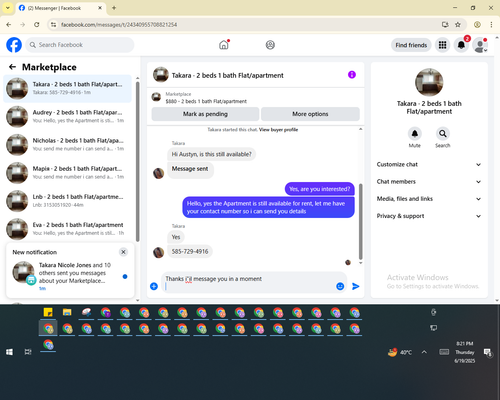Viewport: 500px width, 400px height.
Task: Open the $880 Marketplace listing link
Action: [206, 101]
